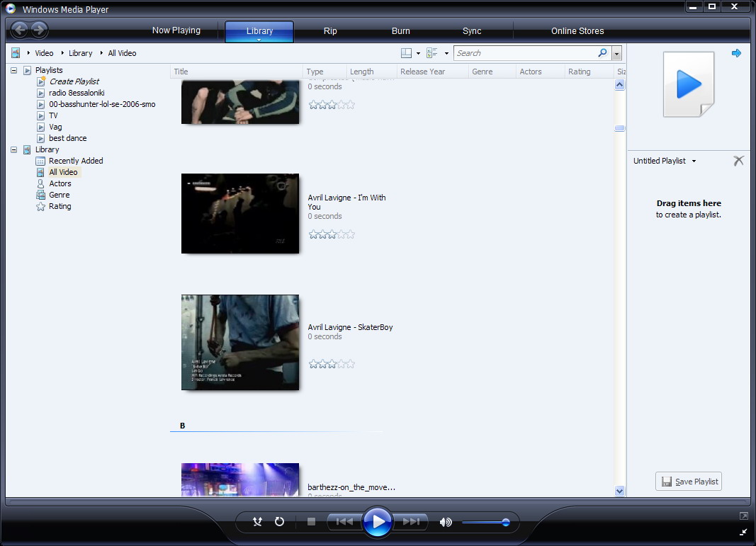
Task: Sort by the Title column header
Action: pyautogui.click(x=236, y=72)
